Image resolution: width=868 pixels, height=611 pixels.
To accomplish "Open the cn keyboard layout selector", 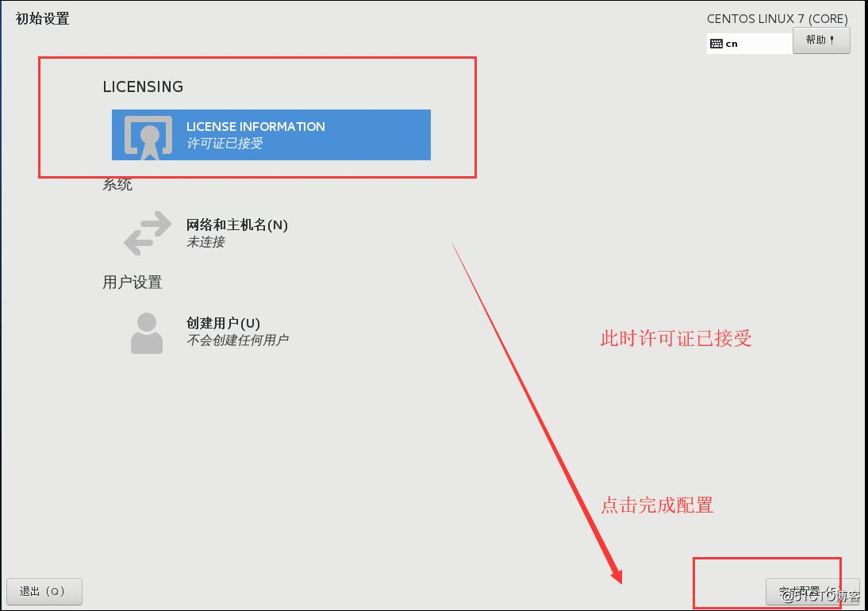I will point(747,43).
